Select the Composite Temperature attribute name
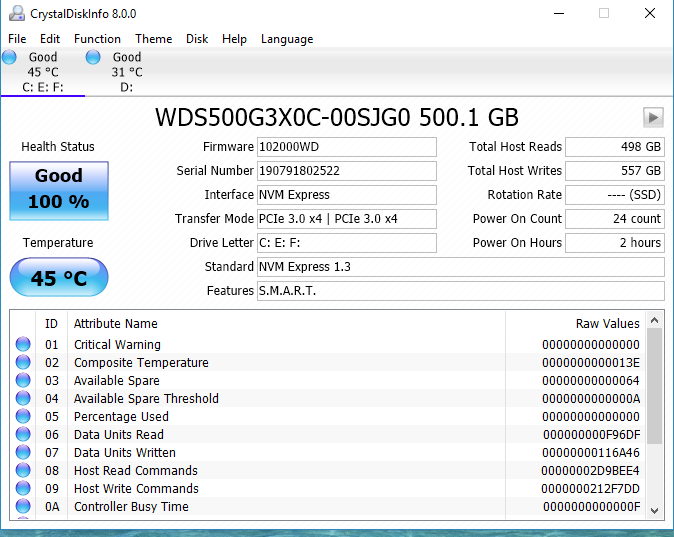The height and width of the screenshot is (537, 674). [141, 363]
